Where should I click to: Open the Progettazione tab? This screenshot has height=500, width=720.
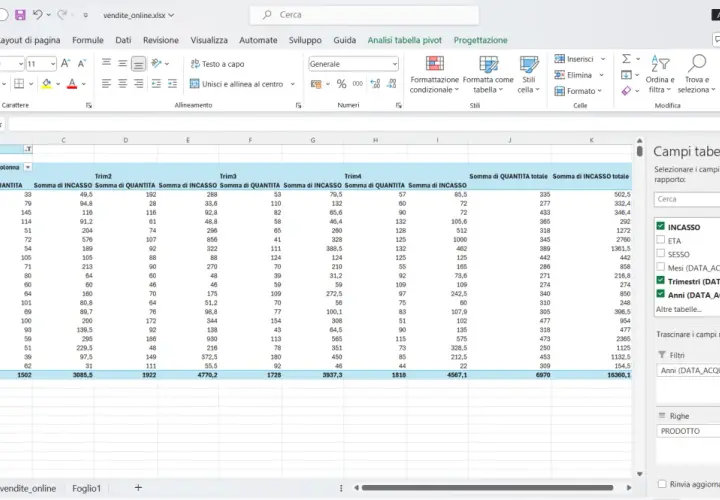480,40
